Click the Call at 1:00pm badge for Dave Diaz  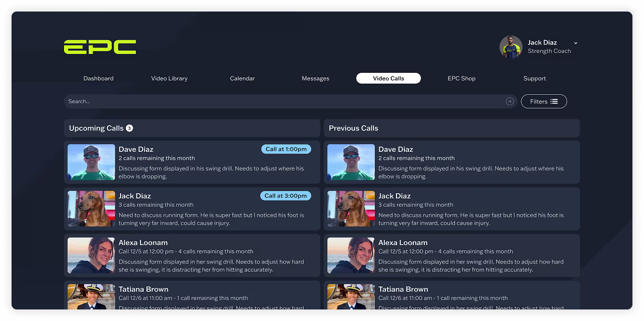[286, 149]
